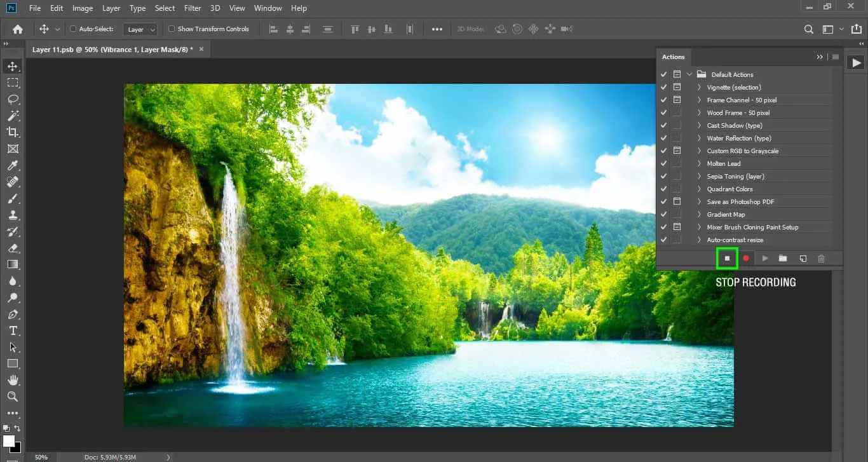Collapse the Default Actions folder

[x=689, y=74]
